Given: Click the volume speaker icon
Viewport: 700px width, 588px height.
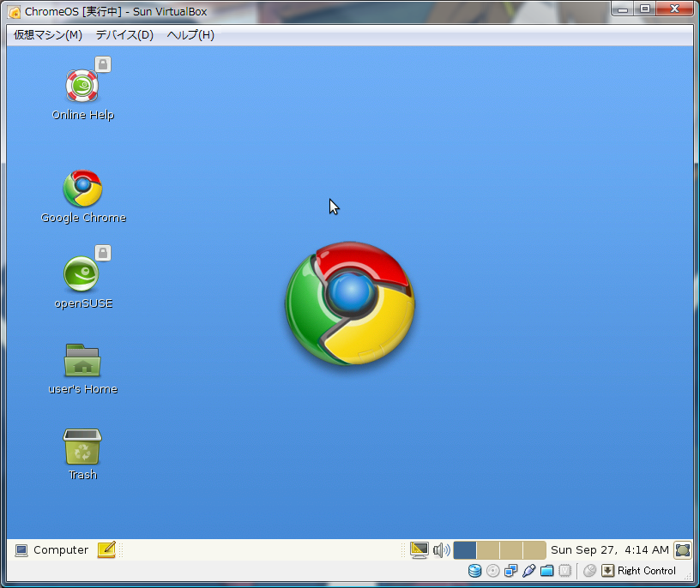Looking at the screenshot, I should point(442,550).
